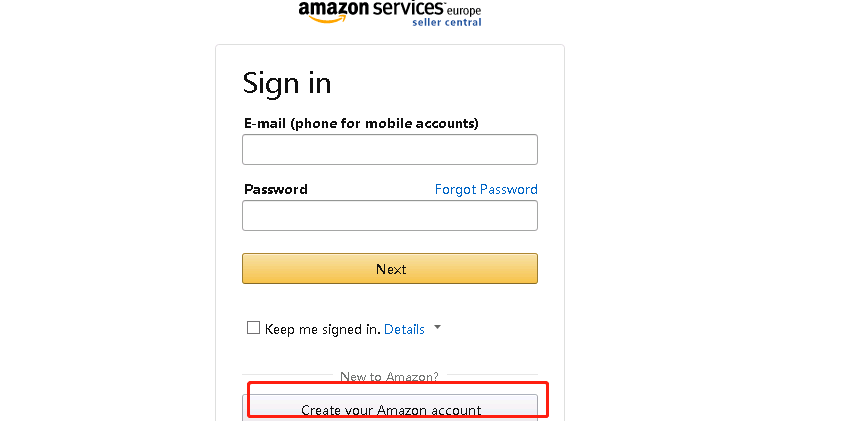The height and width of the screenshot is (421, 861).
Task: Click Create your Amazon account button
Action: coord(391,409)
